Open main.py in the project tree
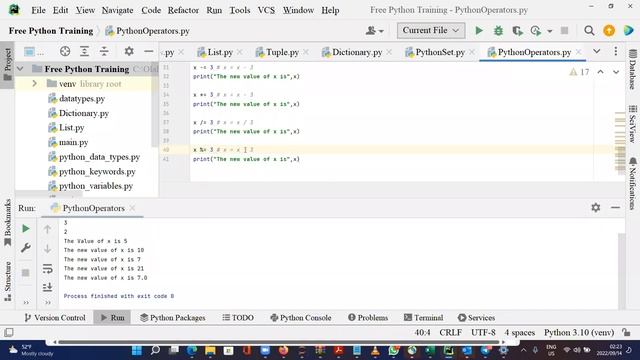 [73, 142]
